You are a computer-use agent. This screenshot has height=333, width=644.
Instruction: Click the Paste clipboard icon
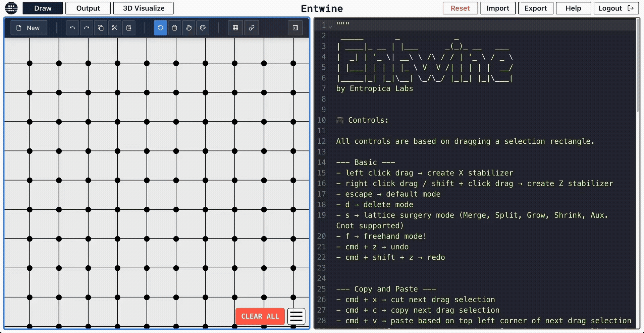128,28
